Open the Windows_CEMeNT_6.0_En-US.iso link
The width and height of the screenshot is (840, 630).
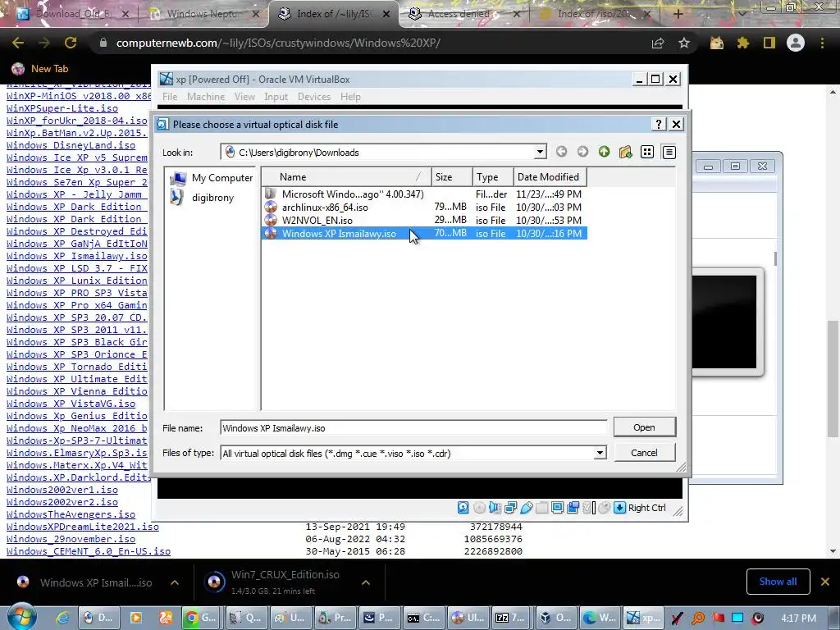[89, 551]
